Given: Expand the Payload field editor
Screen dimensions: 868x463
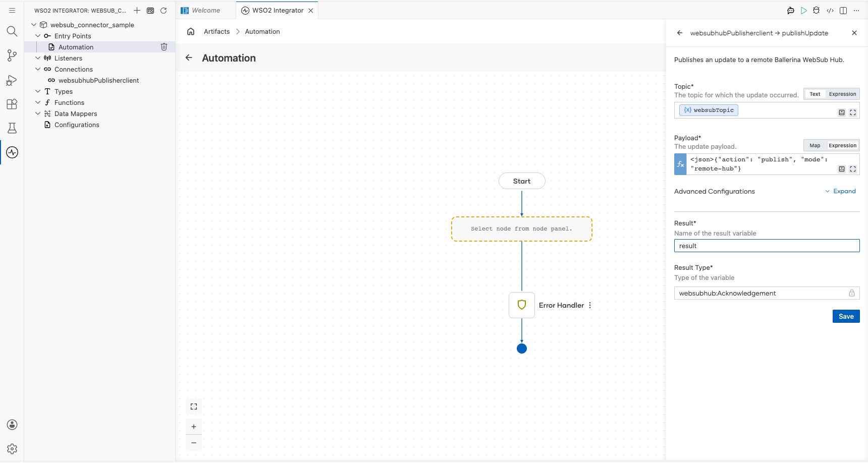Looking at the screenshot, I should [x=853, y=169].
